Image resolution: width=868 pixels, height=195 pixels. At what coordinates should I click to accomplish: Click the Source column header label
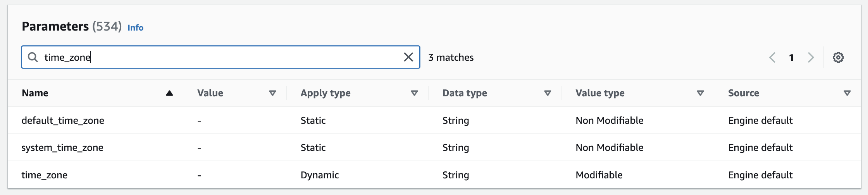pos(743,93)
